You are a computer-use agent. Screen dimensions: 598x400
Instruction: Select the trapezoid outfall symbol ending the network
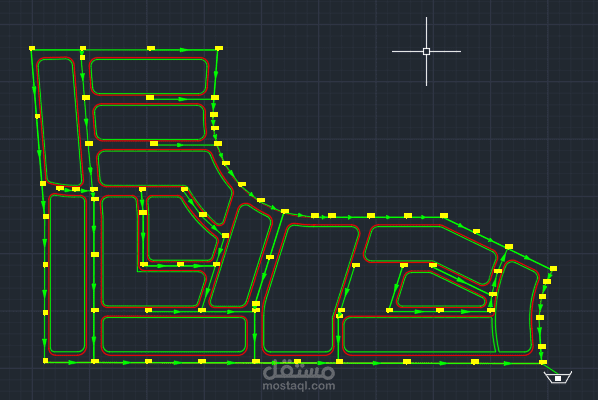click(x=558, y=377)
